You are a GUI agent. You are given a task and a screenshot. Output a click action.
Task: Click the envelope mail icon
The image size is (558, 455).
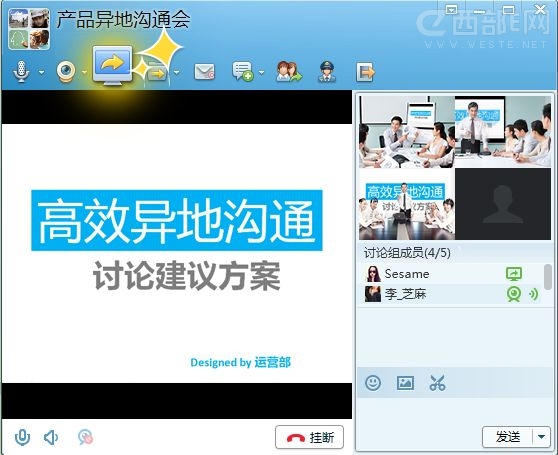click(205, 72)
